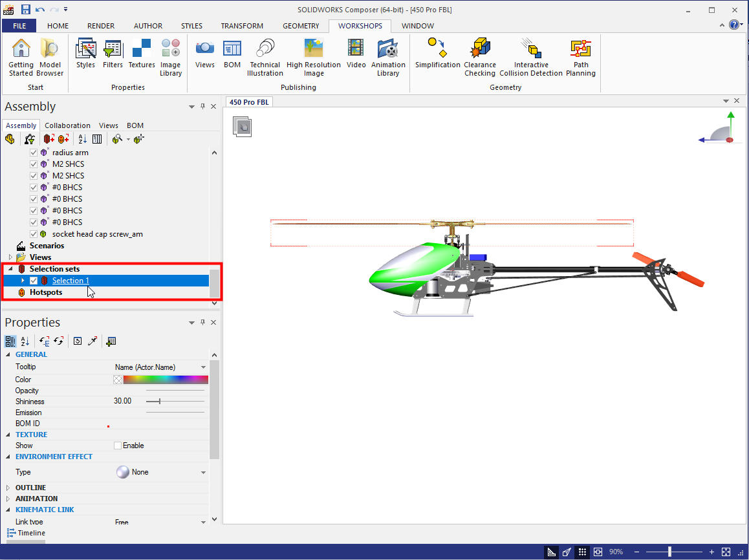
Task: Click the FILE menu button
Action: click(x=19, y=26)
